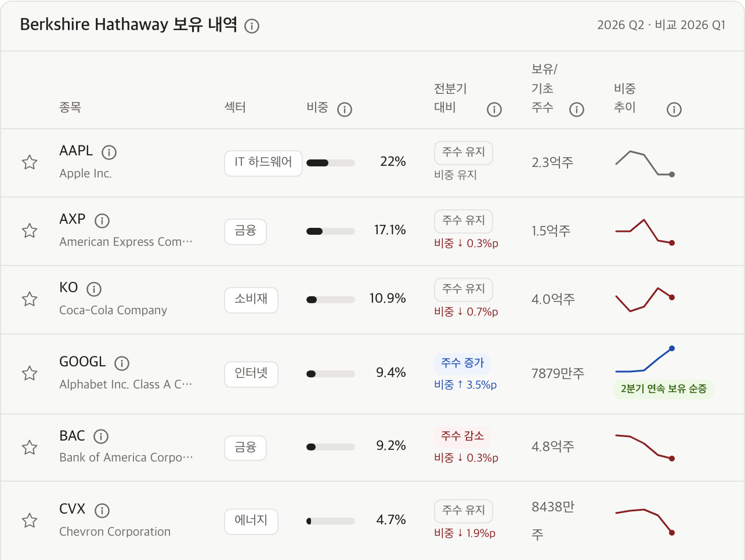
Task: Click the 주수 유지 badge in AAPL row
Action: point(464,152)
